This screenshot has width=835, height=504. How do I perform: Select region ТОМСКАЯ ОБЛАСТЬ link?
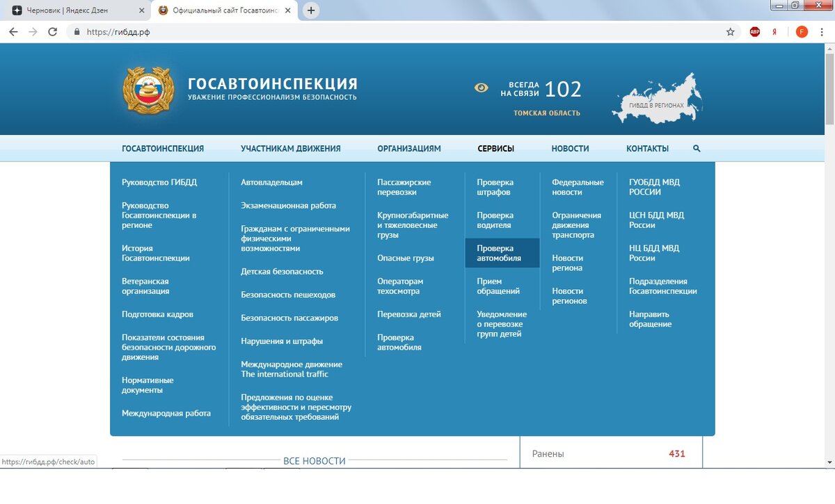547,113
